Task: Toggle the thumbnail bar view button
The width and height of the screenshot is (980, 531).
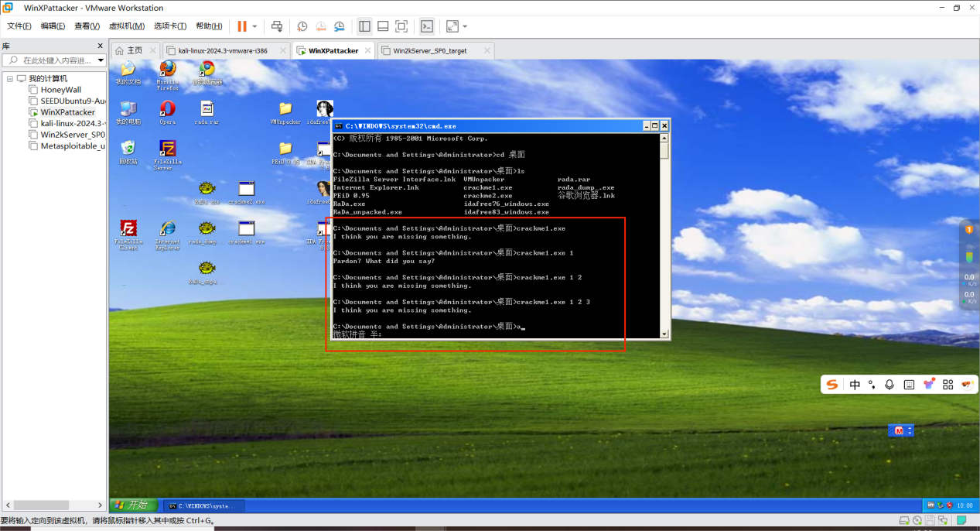Action: (383, 26)
